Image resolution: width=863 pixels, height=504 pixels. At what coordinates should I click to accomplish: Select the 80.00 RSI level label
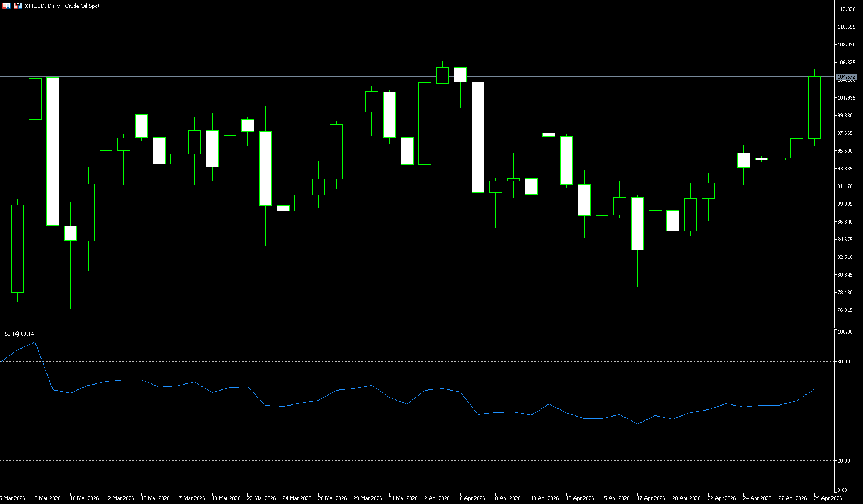point(844,362)
